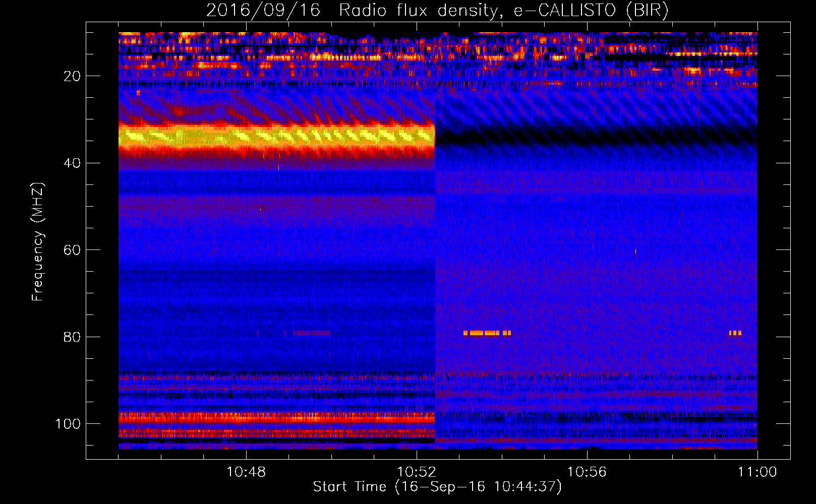The width and height of the screenshot is (816, 504).
Task: Click the orange dashed signal near 80 MHz after 10:52
Action: pos(487,333)
